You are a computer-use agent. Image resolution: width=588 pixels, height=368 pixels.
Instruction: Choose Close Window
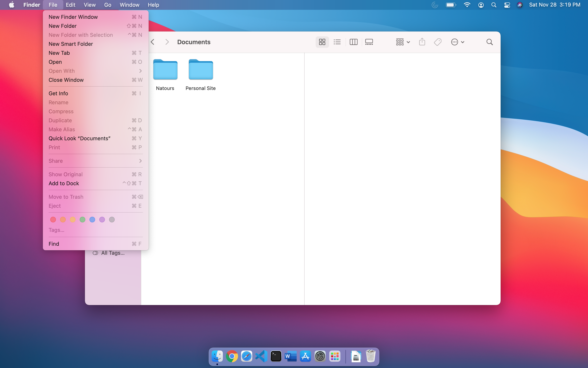click(x=96, y=80)
